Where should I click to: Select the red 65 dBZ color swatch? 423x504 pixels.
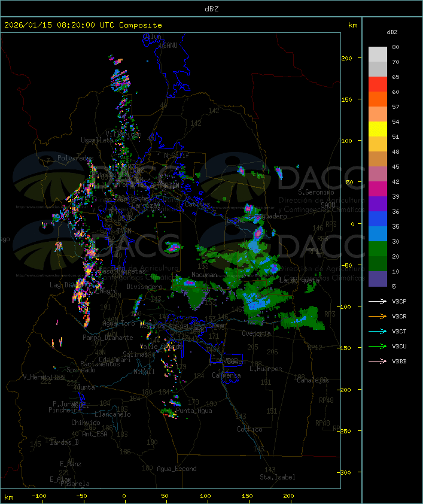pos(378,84)
